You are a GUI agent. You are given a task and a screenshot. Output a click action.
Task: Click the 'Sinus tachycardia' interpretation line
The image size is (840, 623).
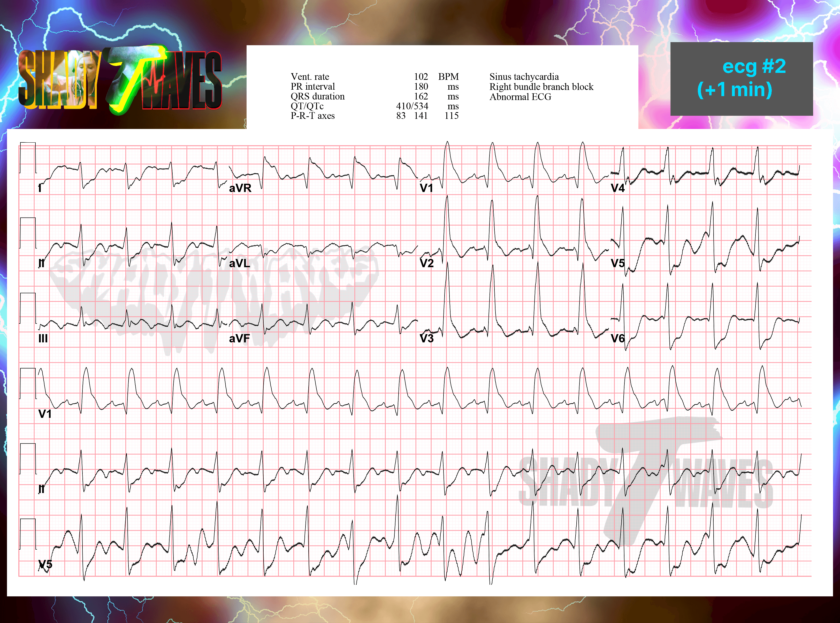point(524,76)
